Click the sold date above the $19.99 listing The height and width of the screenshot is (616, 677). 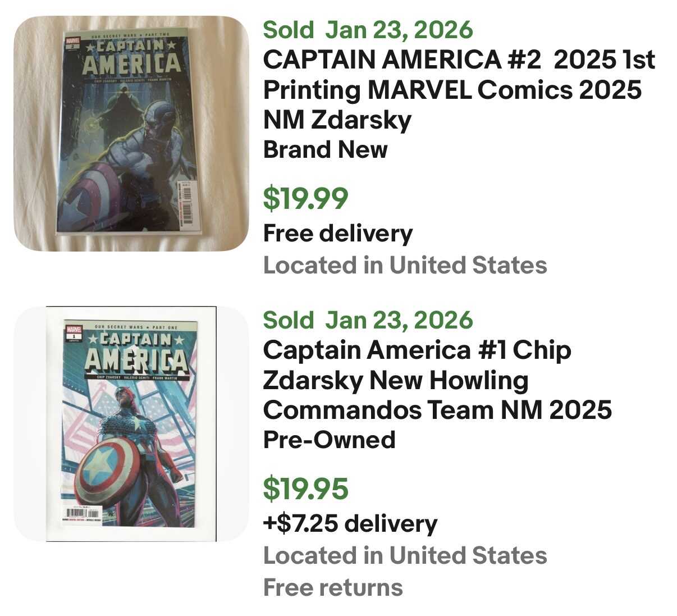(368, 30)
